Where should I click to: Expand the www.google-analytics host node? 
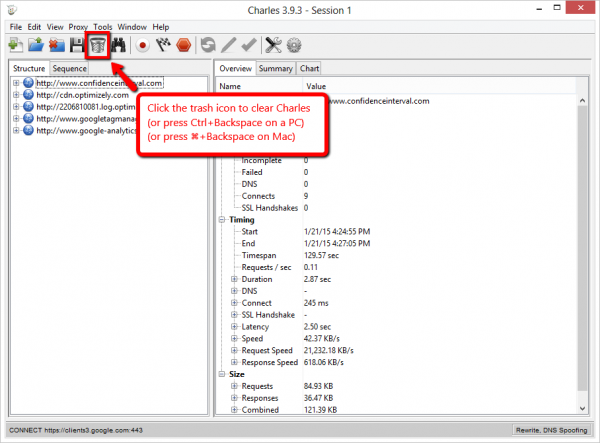16,130
